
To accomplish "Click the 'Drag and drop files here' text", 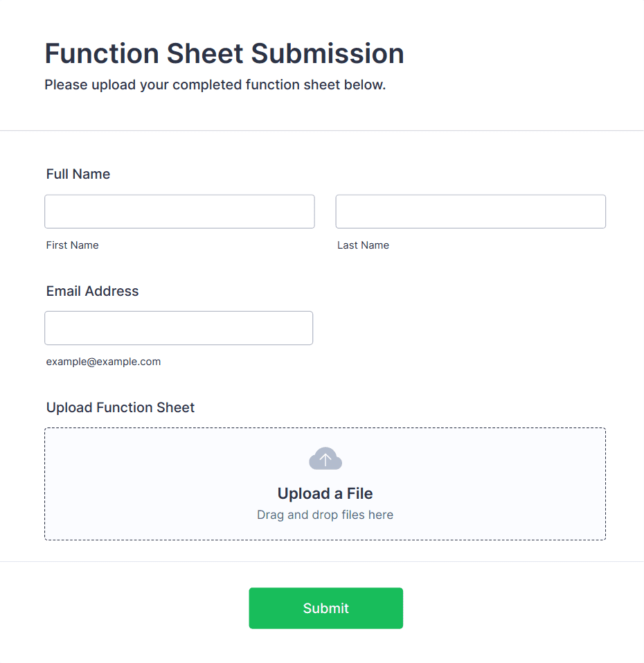I will (325, 515).
